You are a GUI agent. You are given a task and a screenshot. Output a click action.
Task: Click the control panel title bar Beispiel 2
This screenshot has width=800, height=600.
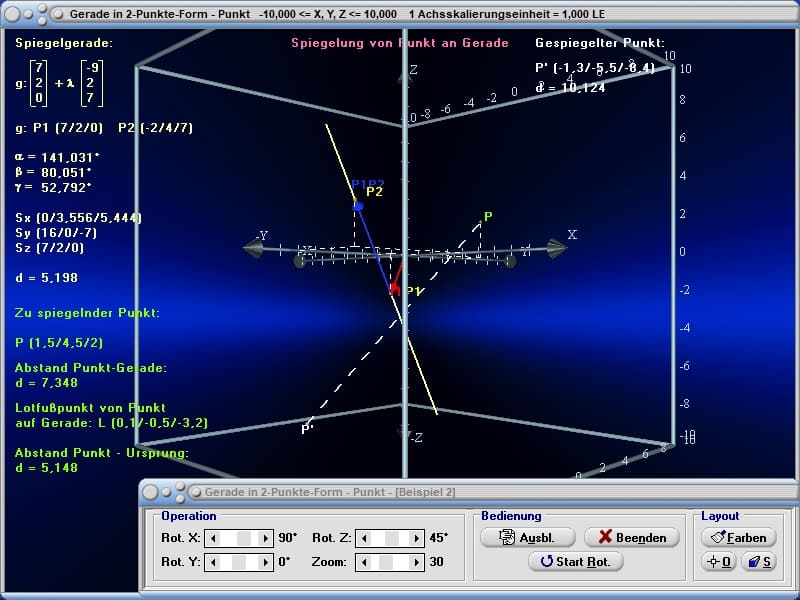469,492
